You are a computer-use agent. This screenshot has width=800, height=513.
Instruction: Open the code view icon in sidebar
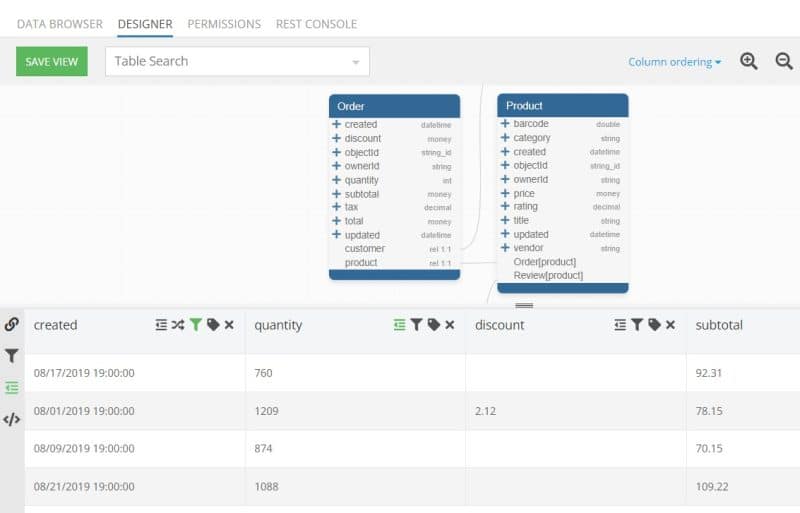click(12, 419)
